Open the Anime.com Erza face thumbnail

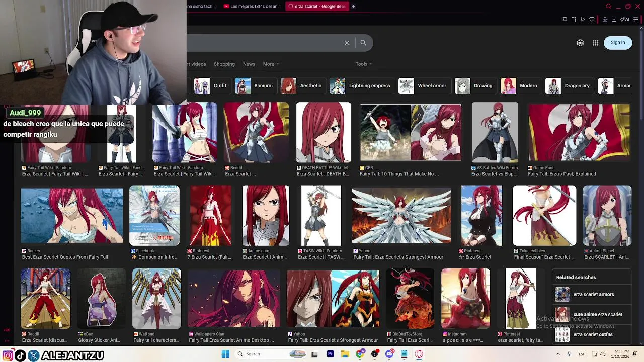click(x=266, y=216)
